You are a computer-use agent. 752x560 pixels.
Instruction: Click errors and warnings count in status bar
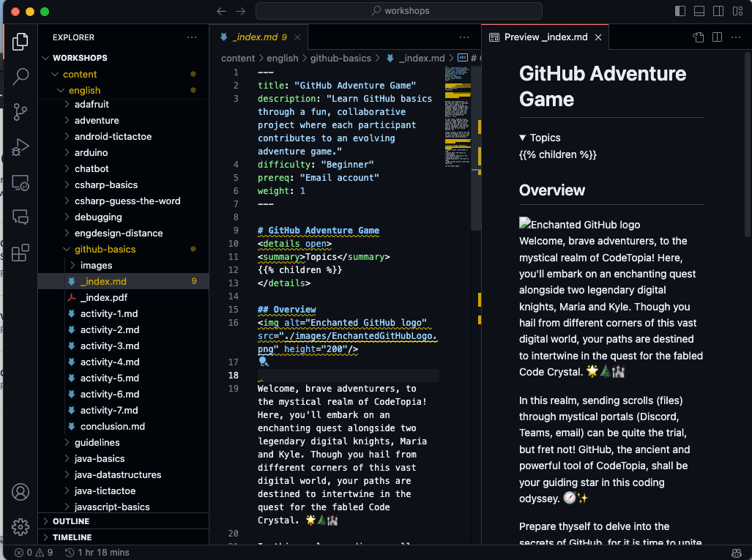coord(34,553)
